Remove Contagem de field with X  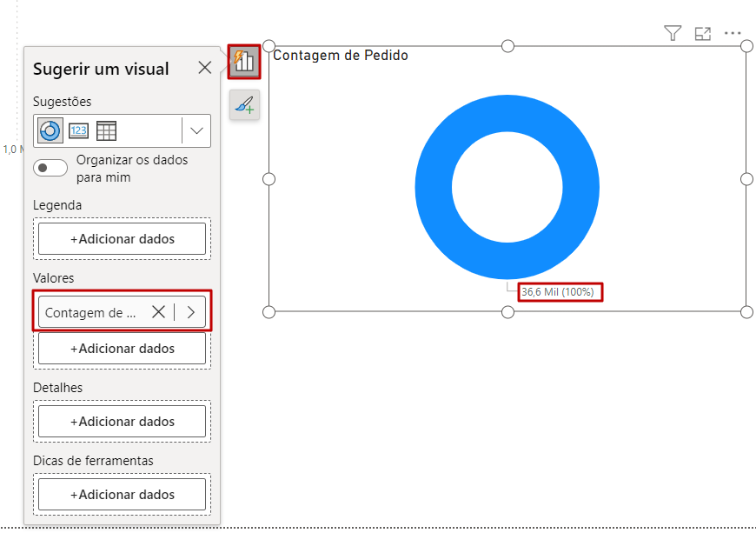click(158, 312)
